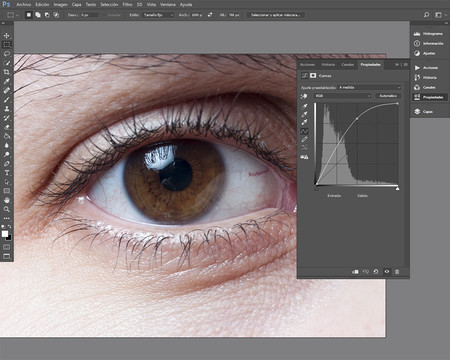
Task: Select the Move tool in toolbox
Action: (x=7, y=35)
